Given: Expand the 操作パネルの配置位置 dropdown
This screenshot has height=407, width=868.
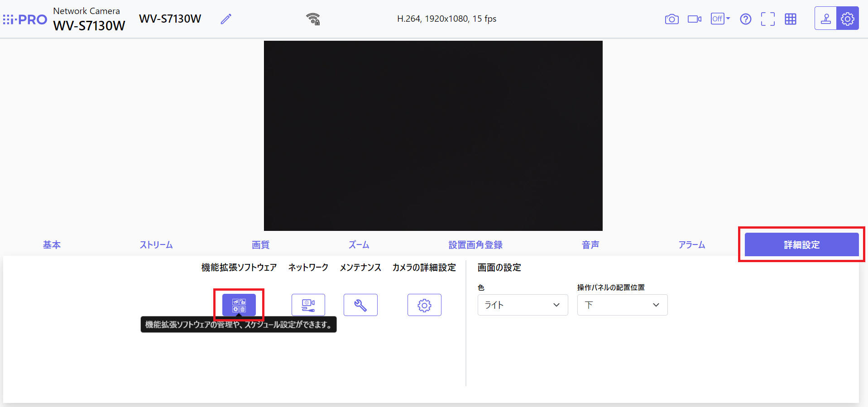Looking at the screenshot, I should point(622,305).
